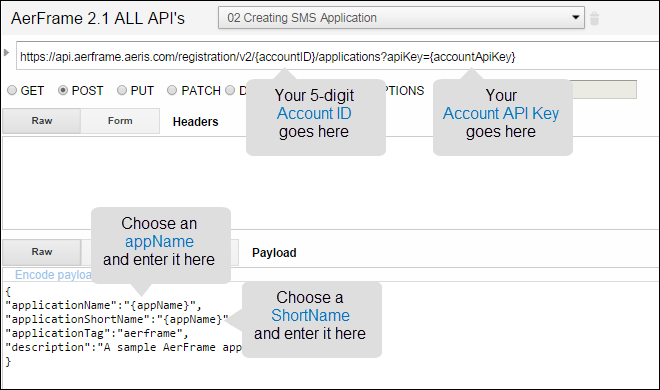The width and height of the screenshot is (660, 390).
Task: Switch headers to Raw tab
Action: tap(42, 121)
